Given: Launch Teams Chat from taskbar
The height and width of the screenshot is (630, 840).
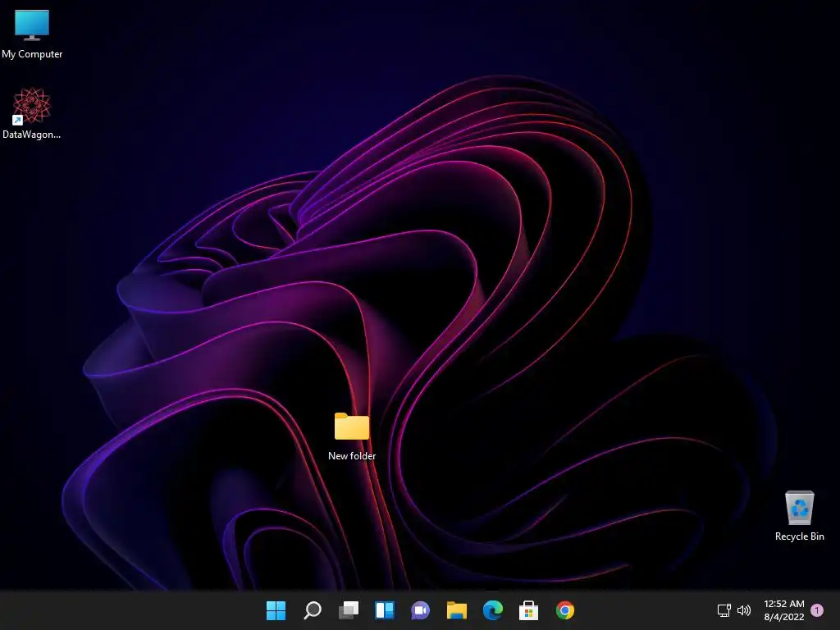Looking at the screenshot, I should (x=421, y=610).
